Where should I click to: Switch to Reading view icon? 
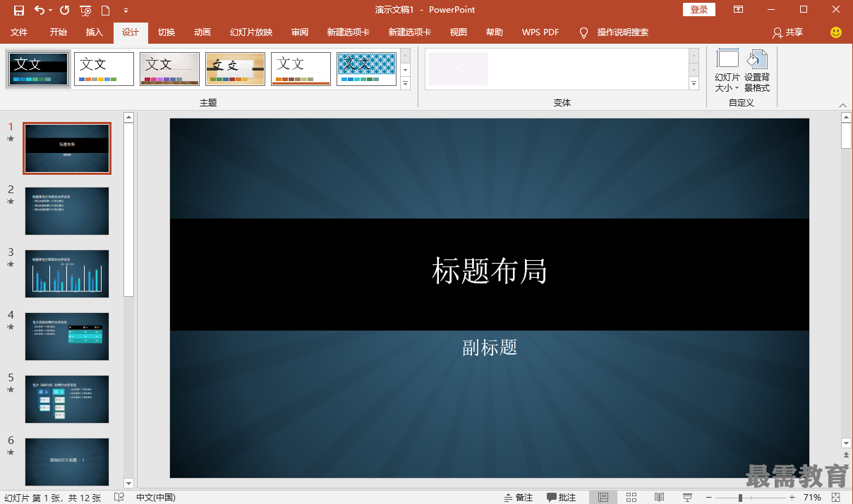coord(659,498)
